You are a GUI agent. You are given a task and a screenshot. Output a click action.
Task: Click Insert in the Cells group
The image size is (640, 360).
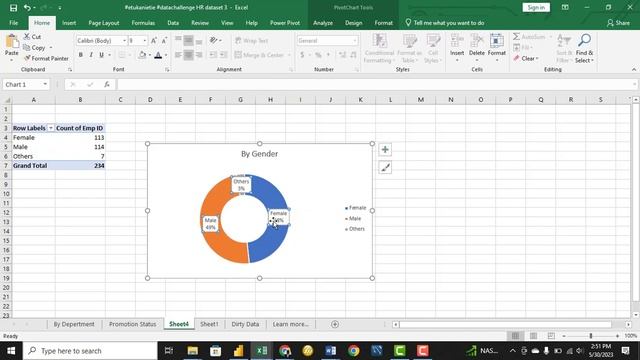pyautogui.click(x=457, y=48)
